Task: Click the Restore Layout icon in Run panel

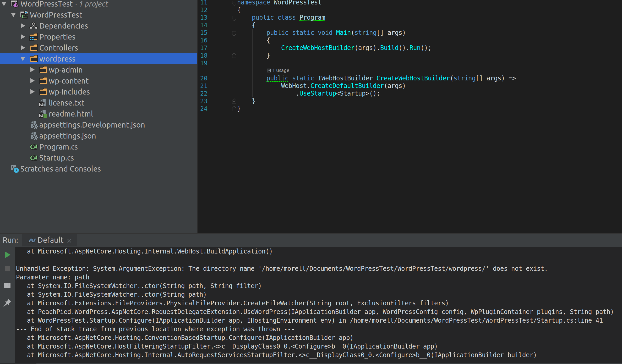Action: pyautogui.click(x=7, y=286)
